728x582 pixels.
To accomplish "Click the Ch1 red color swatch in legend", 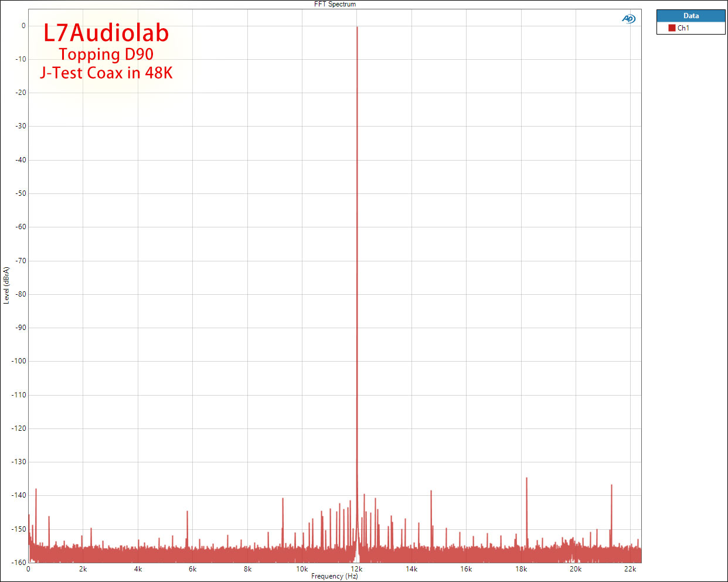I will [x=672, y=28].
